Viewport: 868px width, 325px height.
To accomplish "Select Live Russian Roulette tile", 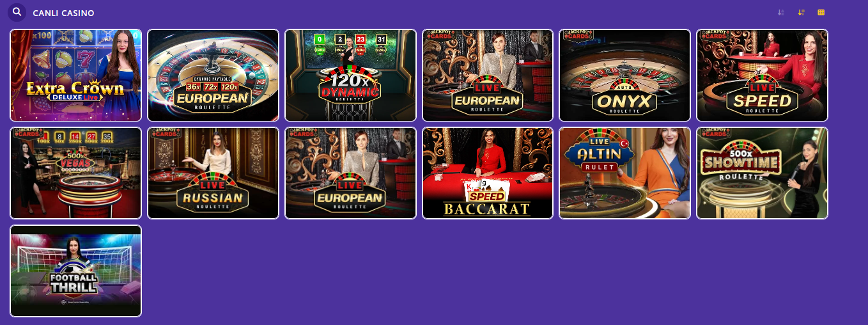I will pyautogui.click(x=213, y=173).
